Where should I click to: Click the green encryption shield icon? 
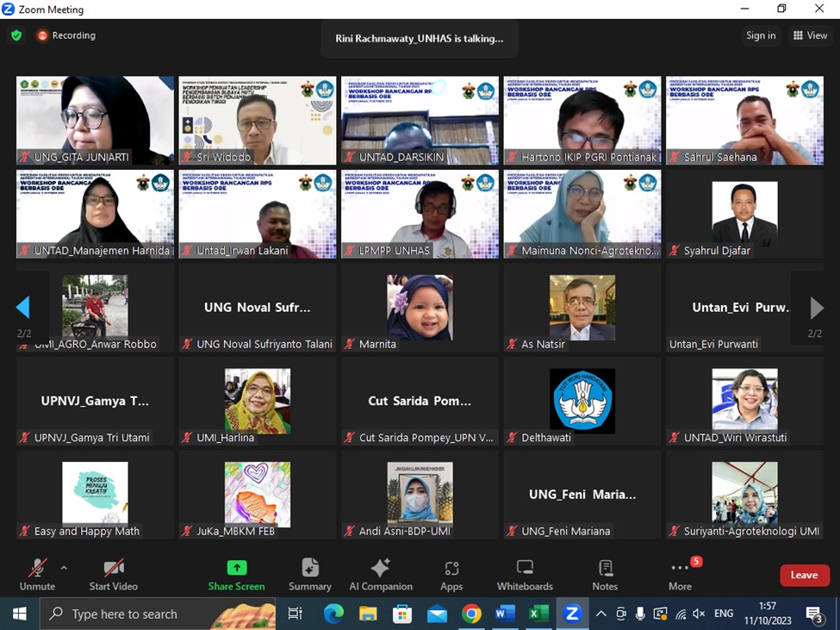(16, 35)
